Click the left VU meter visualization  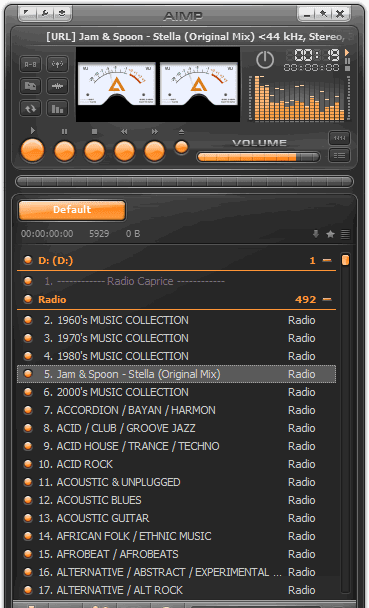click(117, 84)
